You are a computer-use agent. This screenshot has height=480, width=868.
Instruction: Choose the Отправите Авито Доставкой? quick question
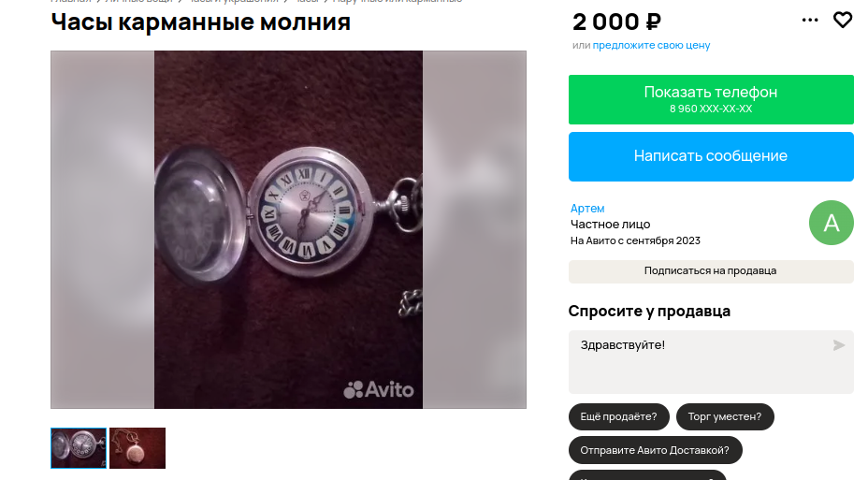655,450
